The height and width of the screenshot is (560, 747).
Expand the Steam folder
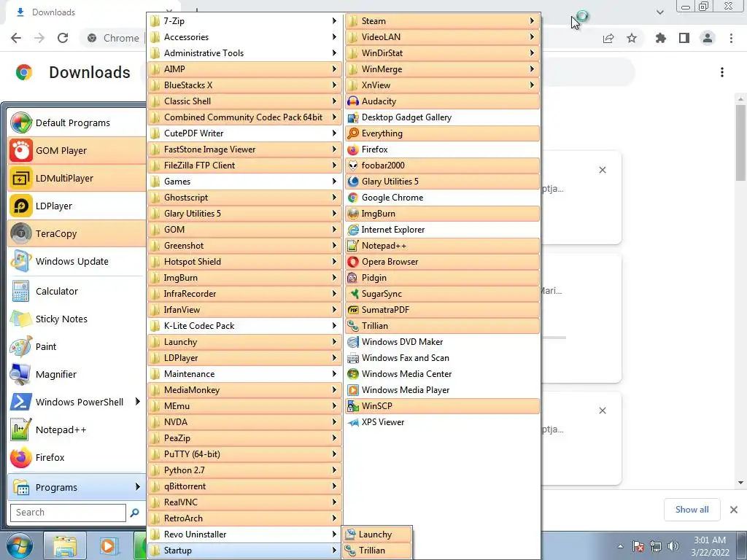point(443,21)
